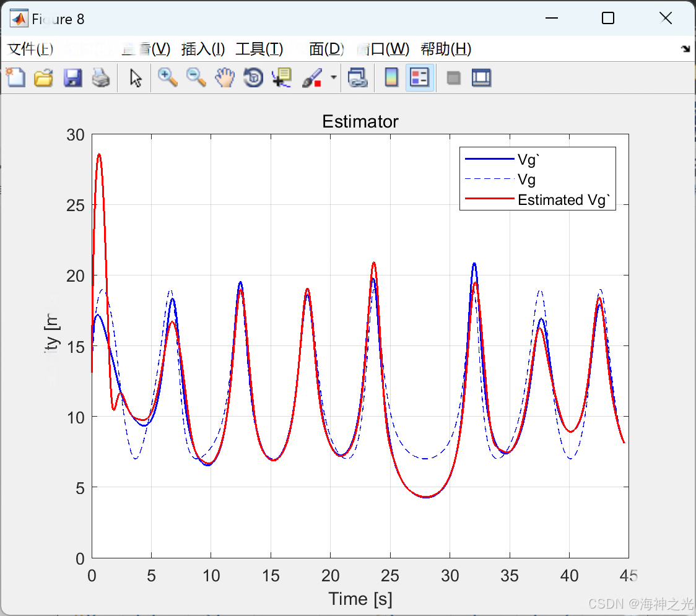Click the MATLAB logo in title bar
This screenshot has width=696, height=616.
19,19
